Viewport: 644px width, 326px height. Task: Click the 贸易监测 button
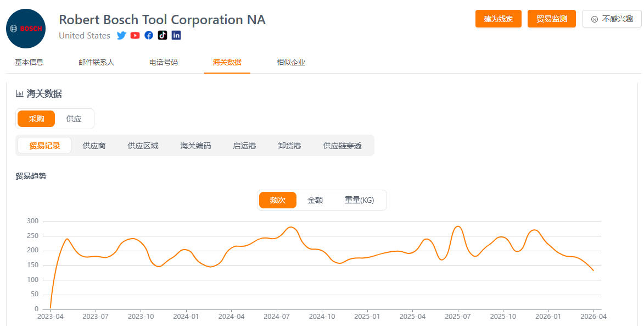tap(552, 19)
